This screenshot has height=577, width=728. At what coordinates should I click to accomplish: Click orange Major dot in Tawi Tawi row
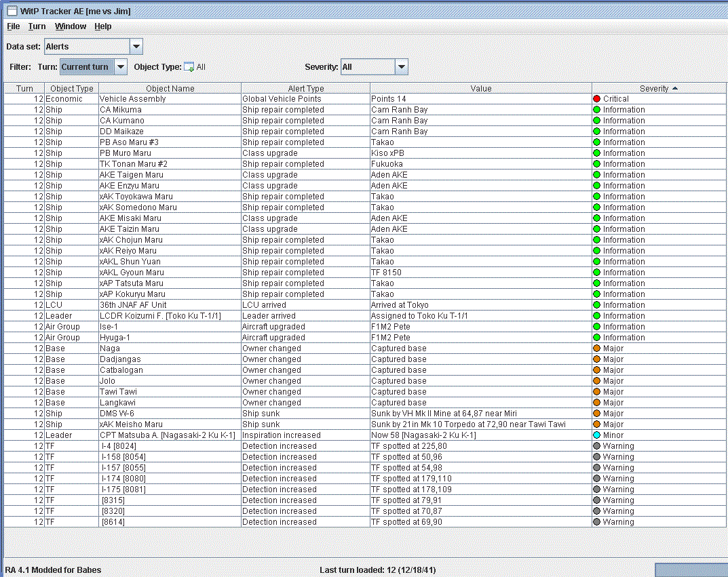pos(597,391)
